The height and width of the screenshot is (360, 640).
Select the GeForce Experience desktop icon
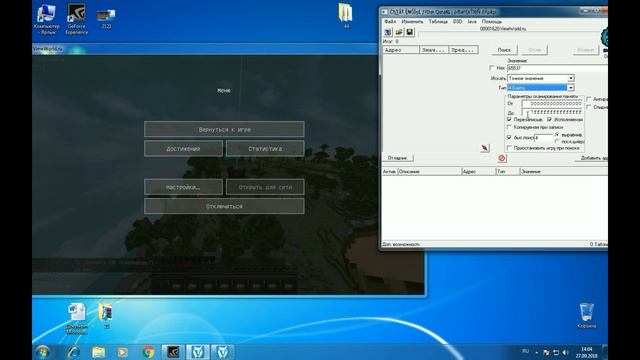pyautogui.click(x=76, y=20)
